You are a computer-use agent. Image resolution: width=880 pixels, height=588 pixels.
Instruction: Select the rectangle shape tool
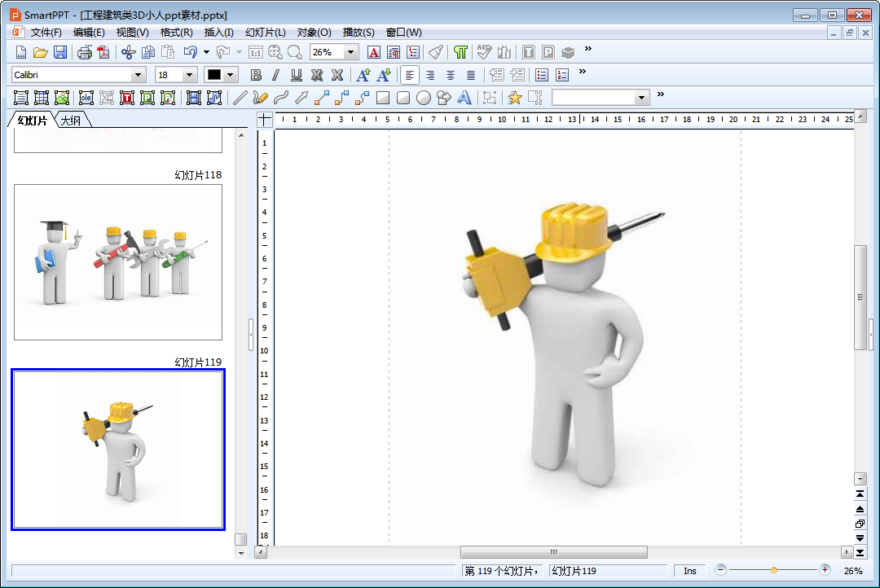coord(383,98)
